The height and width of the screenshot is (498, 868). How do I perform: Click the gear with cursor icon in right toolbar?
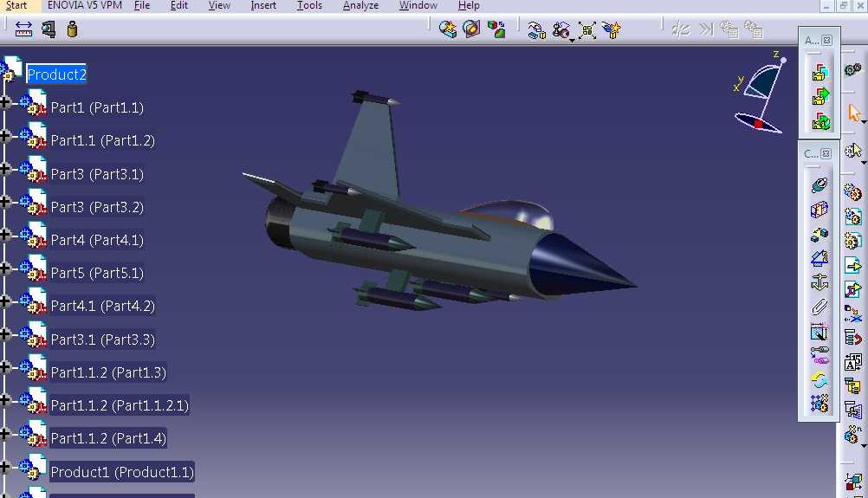[852, 150]
